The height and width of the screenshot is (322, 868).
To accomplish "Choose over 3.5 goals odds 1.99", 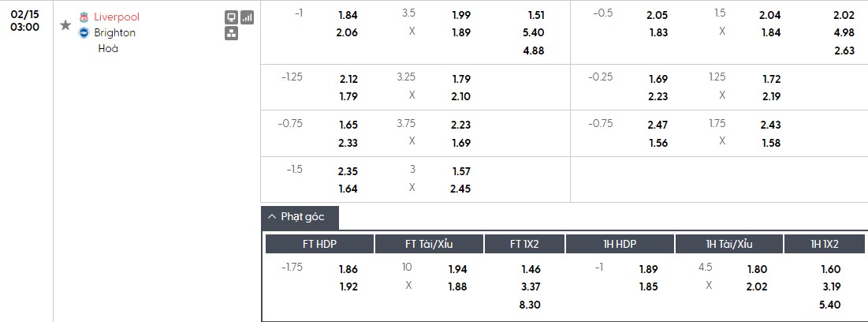I will [461, 15].
